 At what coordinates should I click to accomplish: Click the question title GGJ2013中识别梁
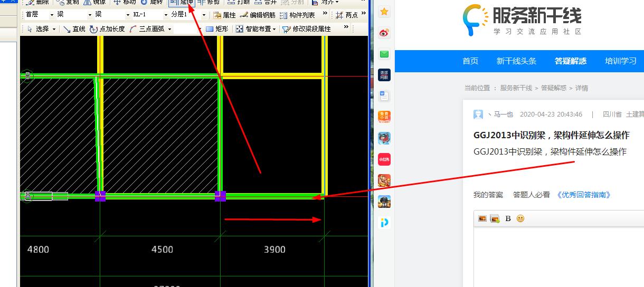point(551,136)
